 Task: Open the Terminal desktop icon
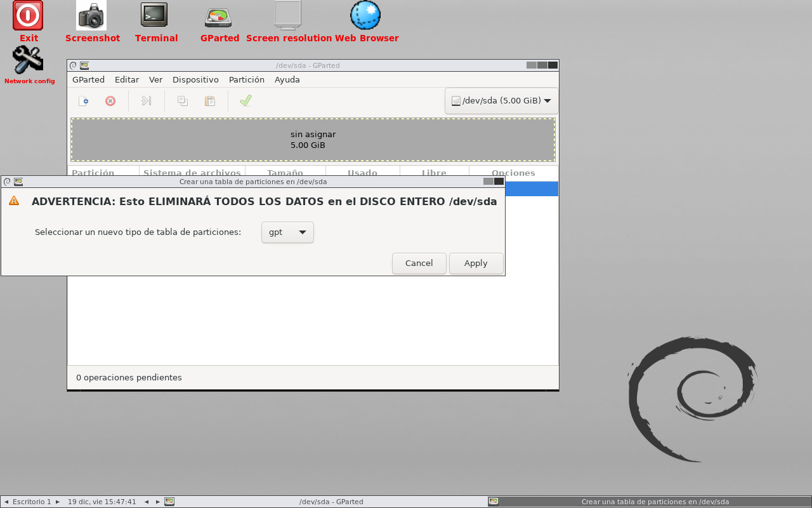154,15
